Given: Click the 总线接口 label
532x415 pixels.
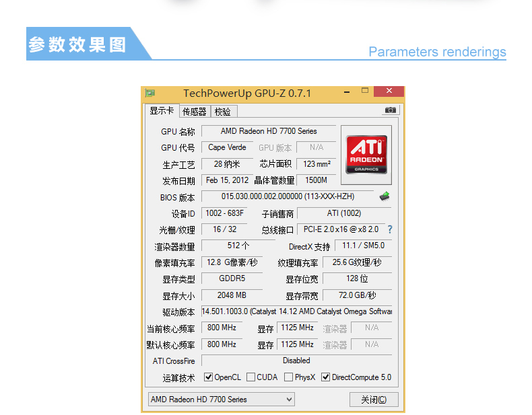Looking at the screenshot, I should point(277,230).
